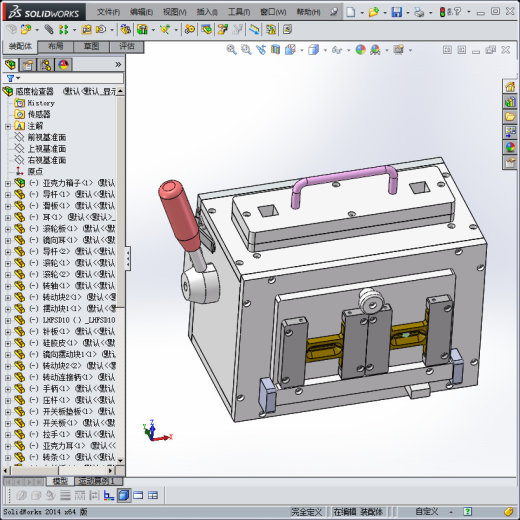
Task: Select the Zoom to Fit magnifier icon
Action: pyautogui.click(x=231, y=50)
